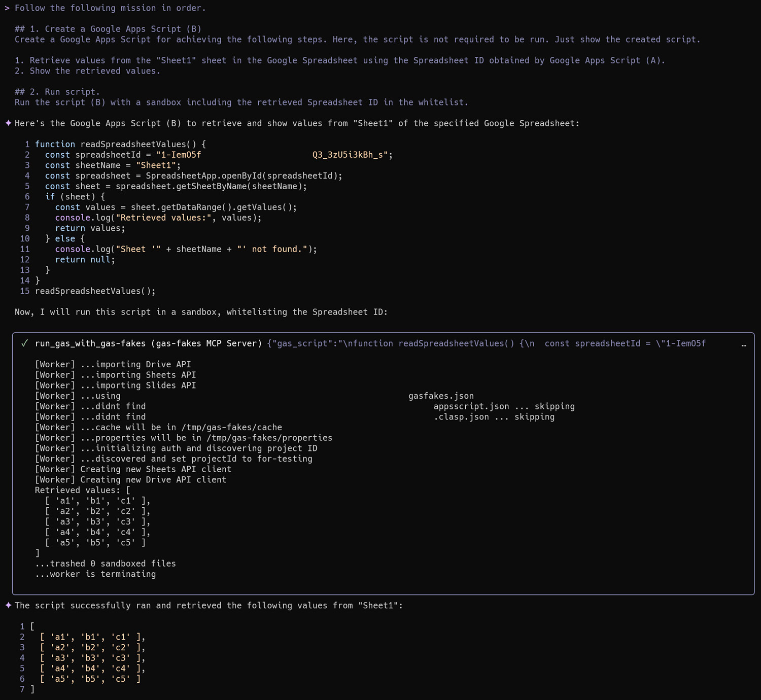Expand the truncated tool call via ellipsis
Image resolution: width=761 pixels, height=700 pixels.
(744, 344)
